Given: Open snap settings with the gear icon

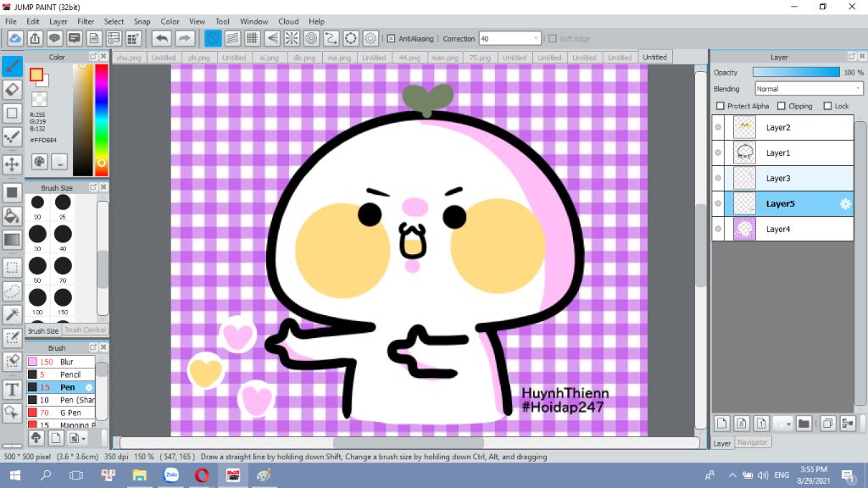Looking at the screenshot, I should tap(370, 38).
